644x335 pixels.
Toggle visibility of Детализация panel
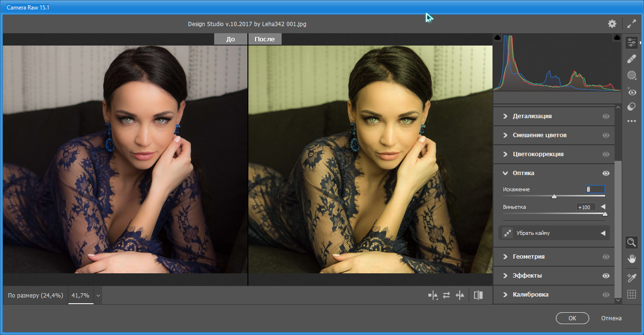coord(606,116)
